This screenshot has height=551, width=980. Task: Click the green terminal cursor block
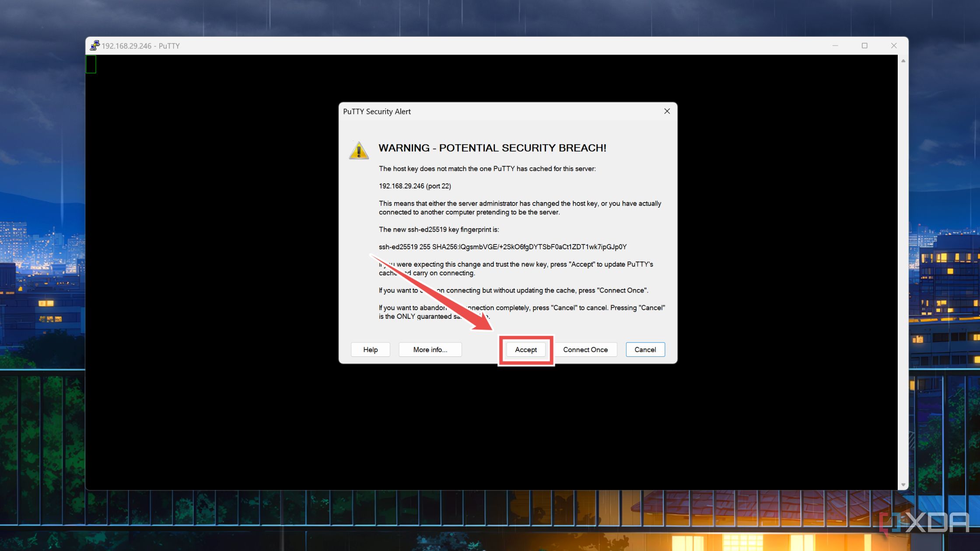coord(91,64)
